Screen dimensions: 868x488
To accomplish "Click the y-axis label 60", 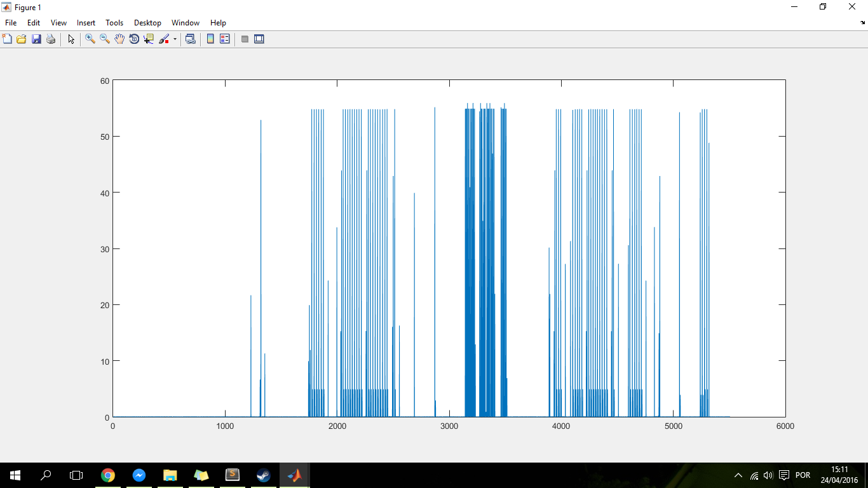I will (x=105, y=81).
